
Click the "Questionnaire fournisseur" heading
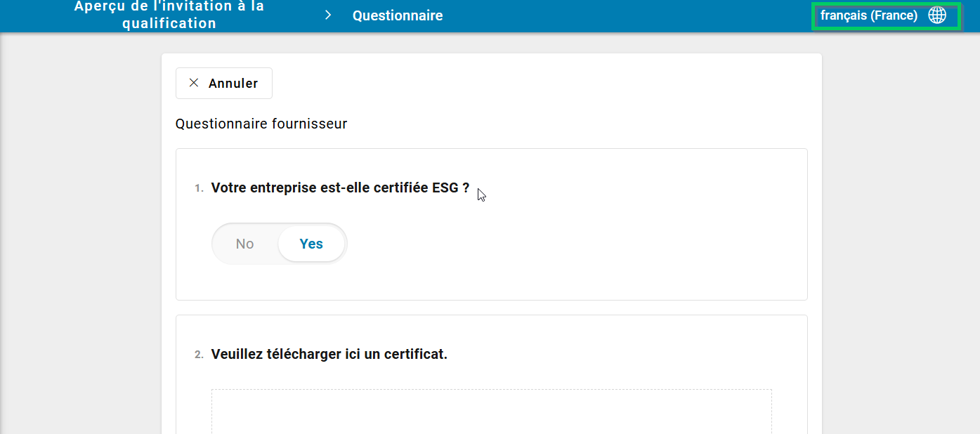pos(261,124)
